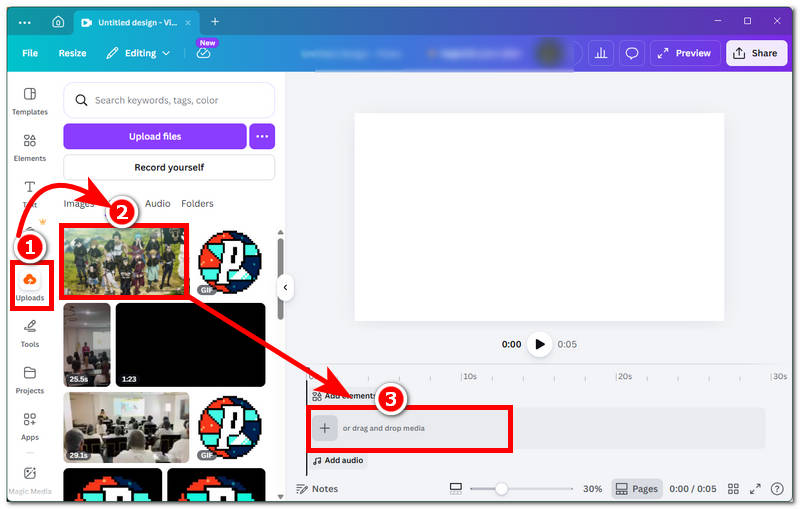The height and width of the screenshot is (509, 800).
Task: Toggle the Pages view button
Action: tap(636, 489)
